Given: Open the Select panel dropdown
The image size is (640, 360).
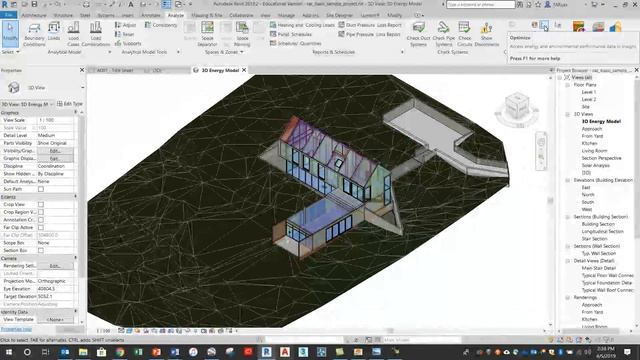Looking at the screenshot, I should (x=10, y=52).
